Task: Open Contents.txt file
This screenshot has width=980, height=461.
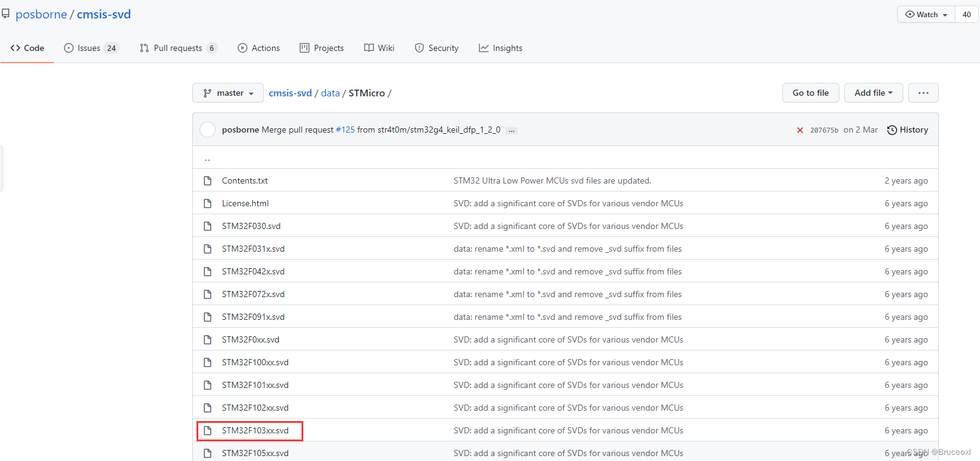Action: 245,180
